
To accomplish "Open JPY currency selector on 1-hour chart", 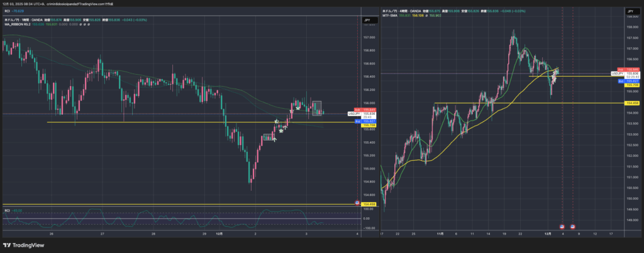I will click(367, 21).
